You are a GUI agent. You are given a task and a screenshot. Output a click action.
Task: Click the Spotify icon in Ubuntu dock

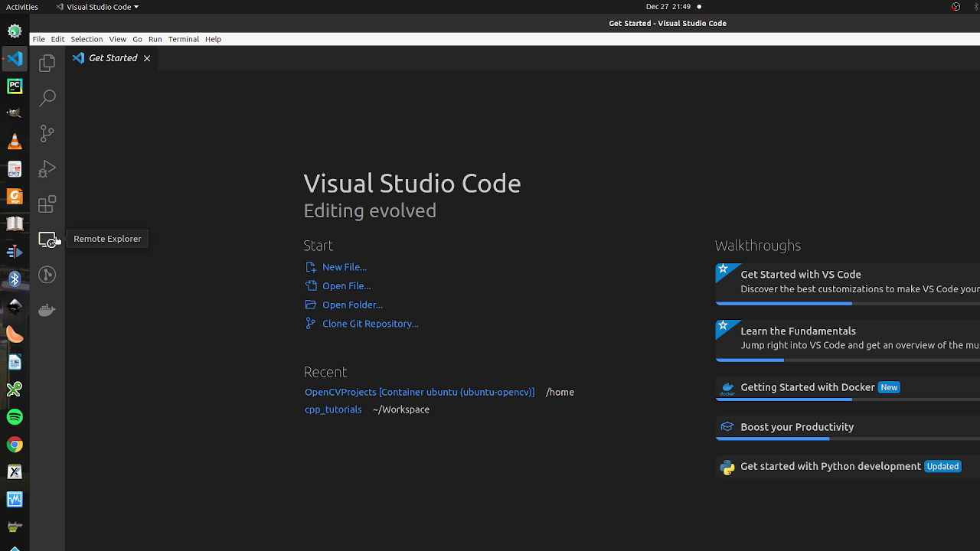[15, 417]
